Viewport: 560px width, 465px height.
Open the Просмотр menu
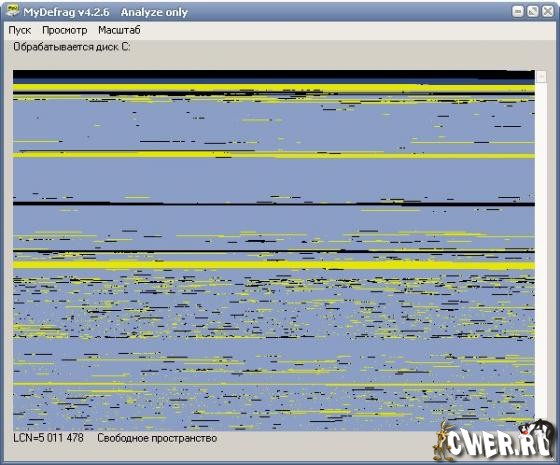[65, 30]
